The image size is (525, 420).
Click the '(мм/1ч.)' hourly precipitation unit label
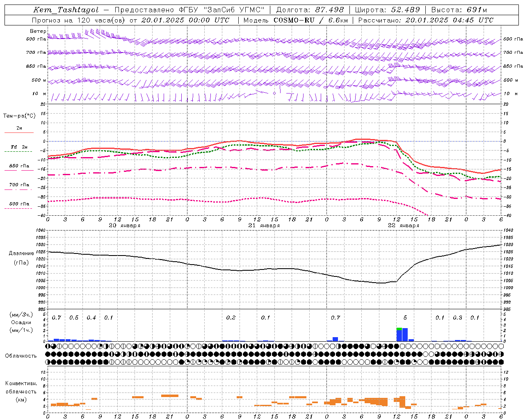tap(21, 330)
